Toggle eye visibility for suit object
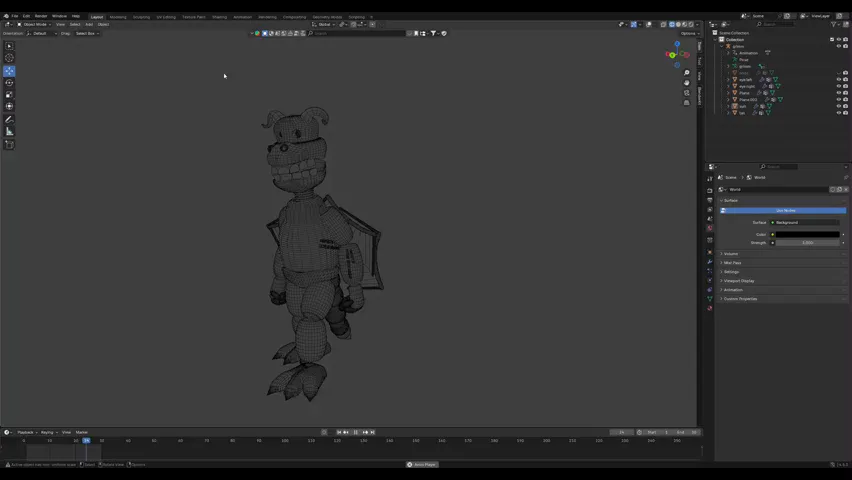This screenshot has height=480, width=852. pyautogui.click(x=838, y=106)
